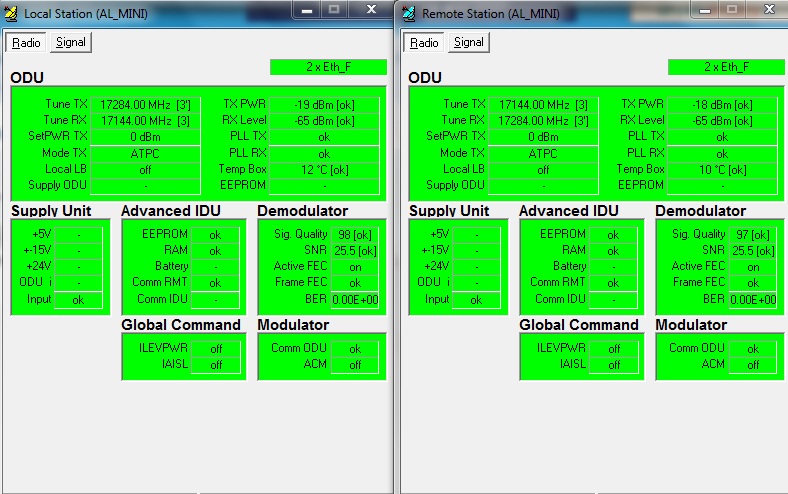
Task: Click Remote Station Temp Box 10 °C value
Action: 722,170
